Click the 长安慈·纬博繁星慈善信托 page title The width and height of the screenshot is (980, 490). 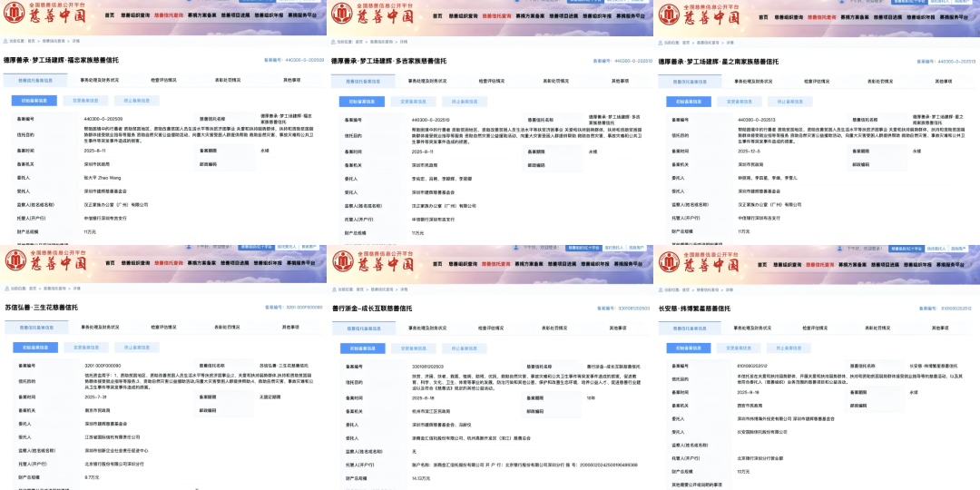pyautogui.click(x=694, y=309)
